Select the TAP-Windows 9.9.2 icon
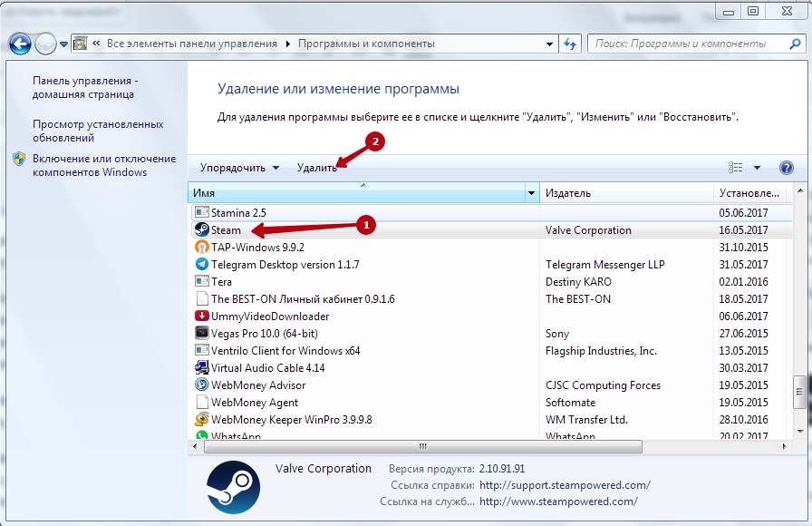This screenshot has width=812, height=526. pyautogui.click(x=201, y=248)
